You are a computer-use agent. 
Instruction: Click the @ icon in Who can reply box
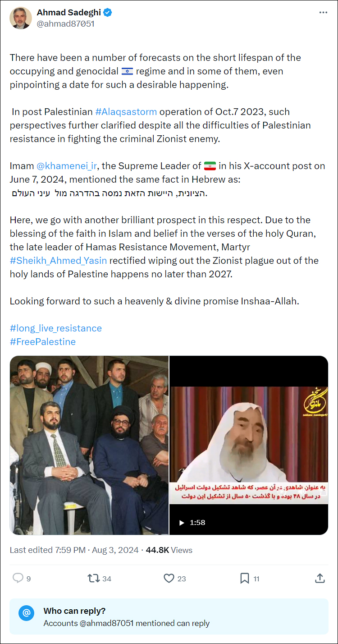coord(27,613)
